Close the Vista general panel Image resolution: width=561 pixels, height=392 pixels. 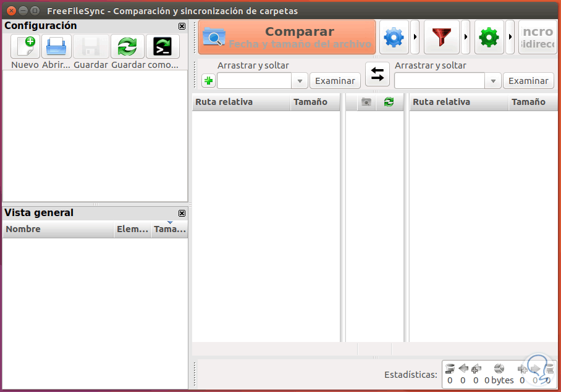(x=182, y=214)
